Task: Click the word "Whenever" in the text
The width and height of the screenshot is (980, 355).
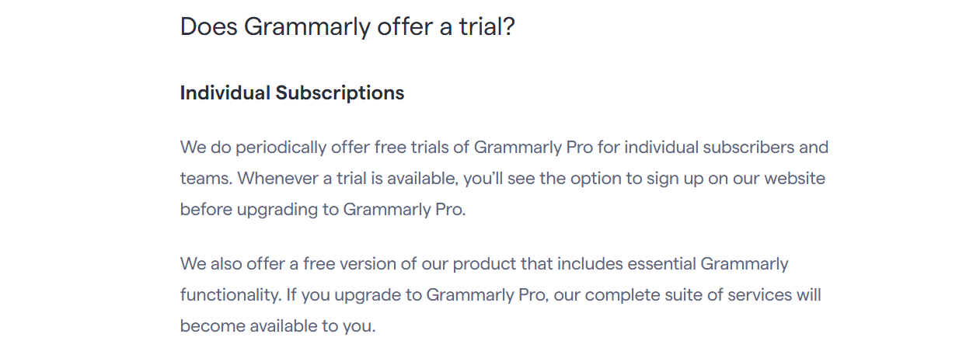Action: (x=272, y=179)
